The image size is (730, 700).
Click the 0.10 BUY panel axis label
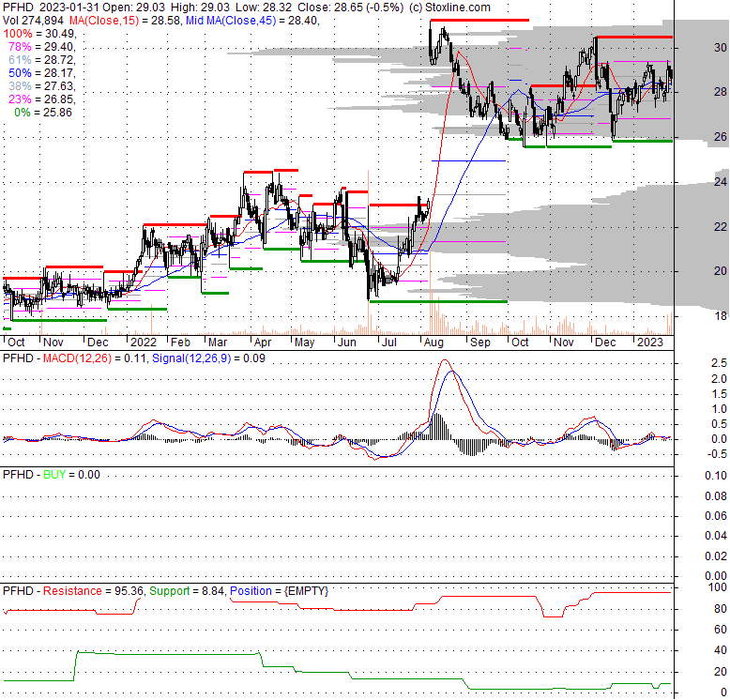[716, 476]
